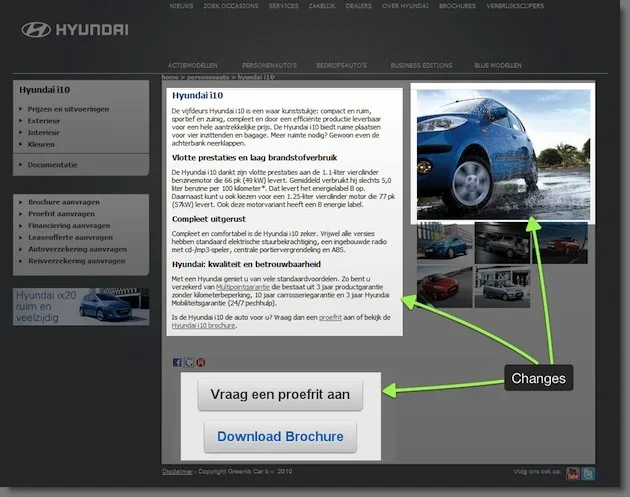Open the Interieur sidebar link
630x497 pixels.
tap(43, 132)
